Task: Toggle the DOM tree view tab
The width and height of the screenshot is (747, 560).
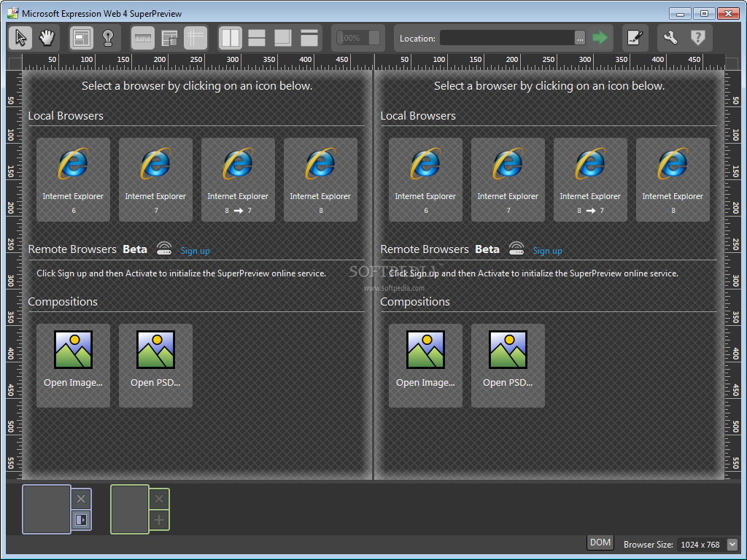Action: [x=600, y=542]
